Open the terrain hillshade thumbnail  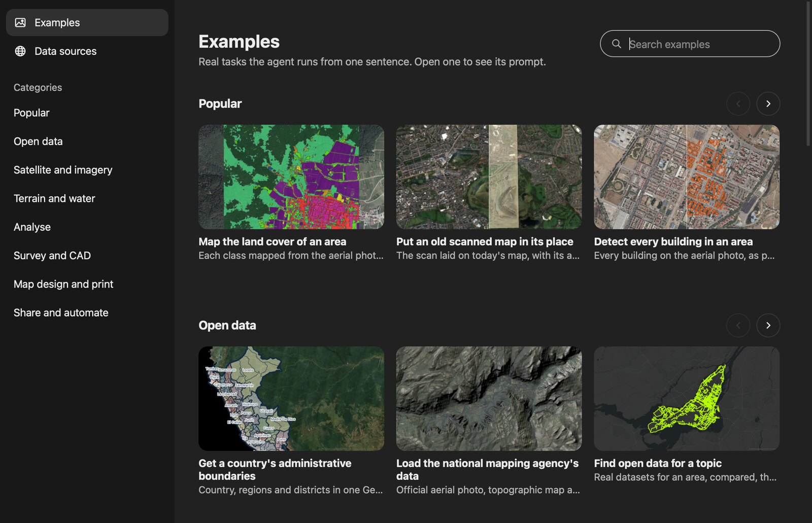pyautogui.click(x=489, y=399)
